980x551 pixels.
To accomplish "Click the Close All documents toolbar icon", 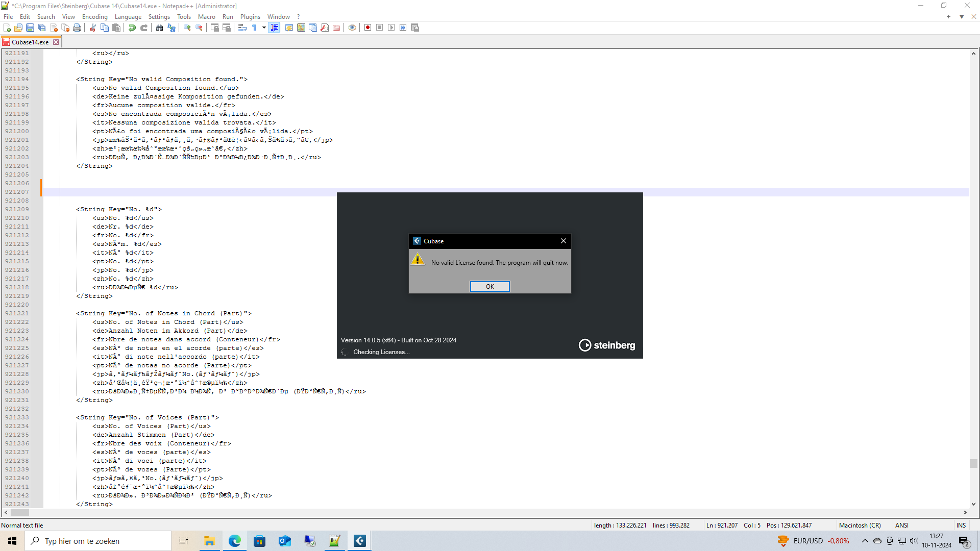I will click(65, 28).
